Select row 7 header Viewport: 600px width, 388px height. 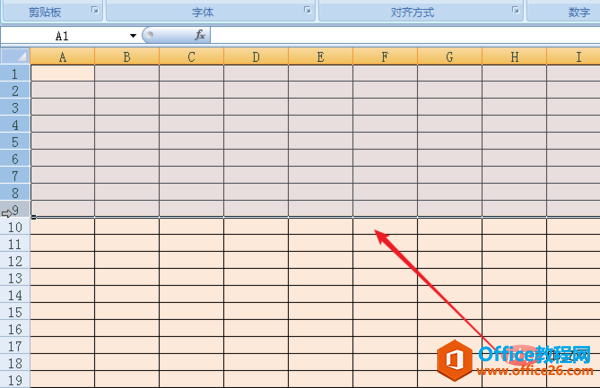15,175
